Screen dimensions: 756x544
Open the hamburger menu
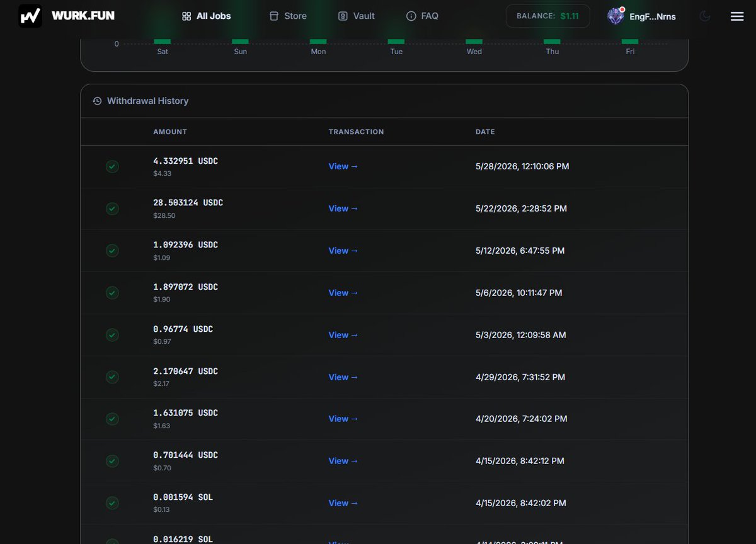pos(737,16)
